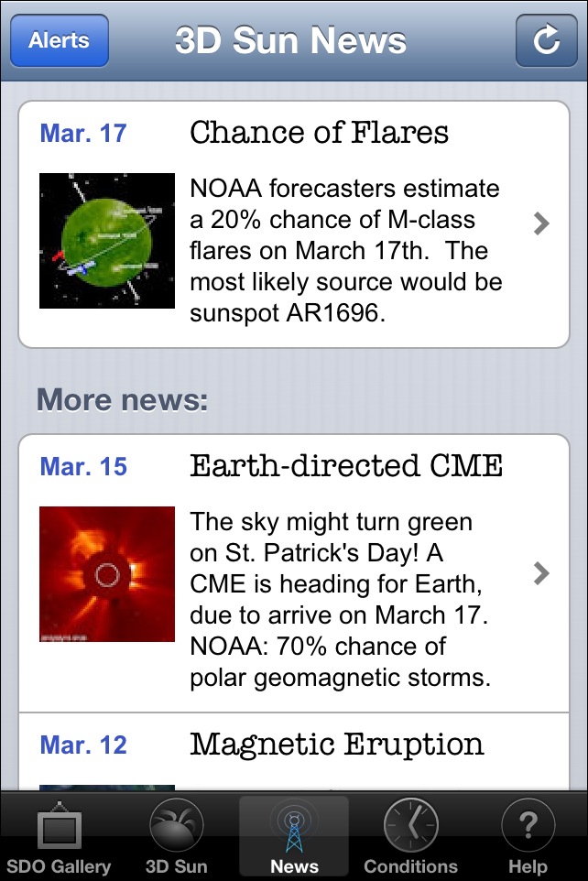588x881 pixels.
Task: Open the Magnetic Eruption headline
Action: [x=336, y=744]
